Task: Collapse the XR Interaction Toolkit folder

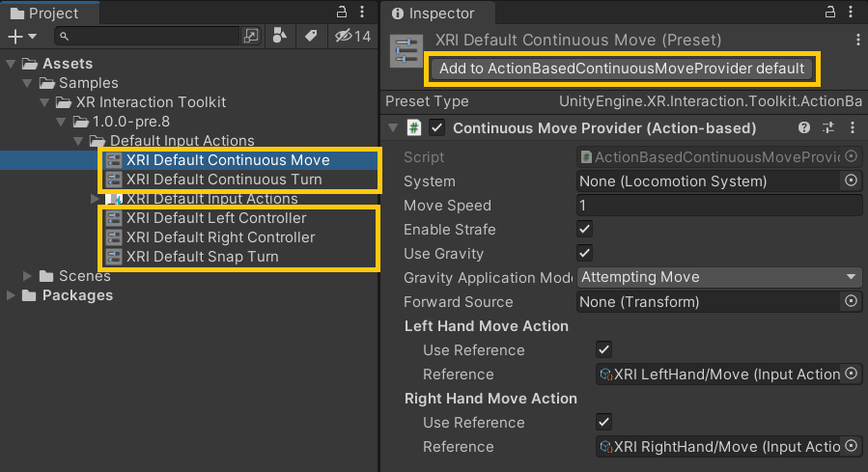Action: [x=44, y=102]
